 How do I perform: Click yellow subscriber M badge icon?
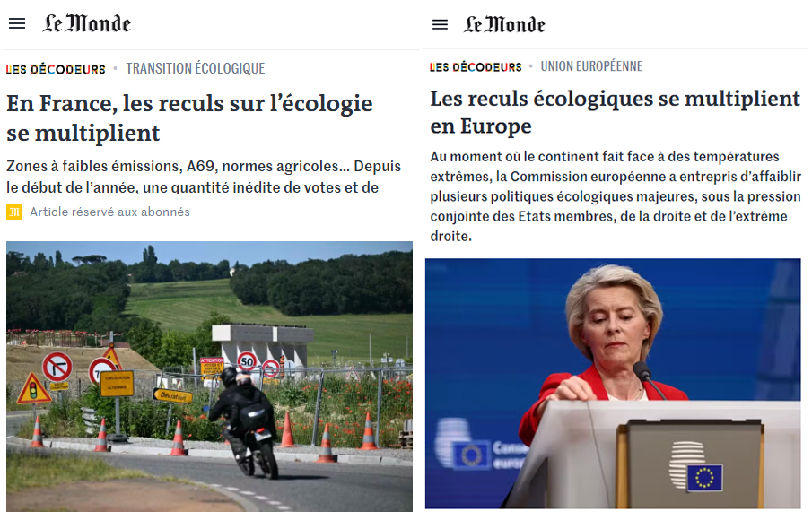click(x=14, y=212)
